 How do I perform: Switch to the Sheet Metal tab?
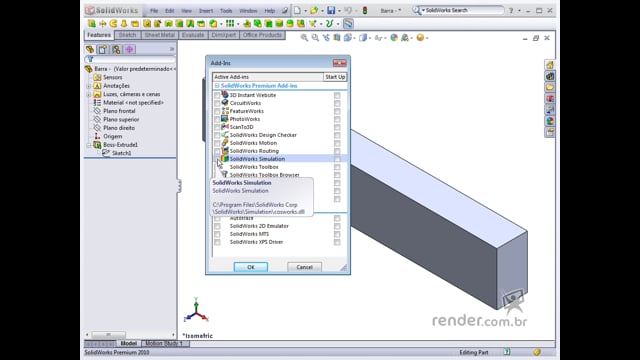(x=160, y=35)
